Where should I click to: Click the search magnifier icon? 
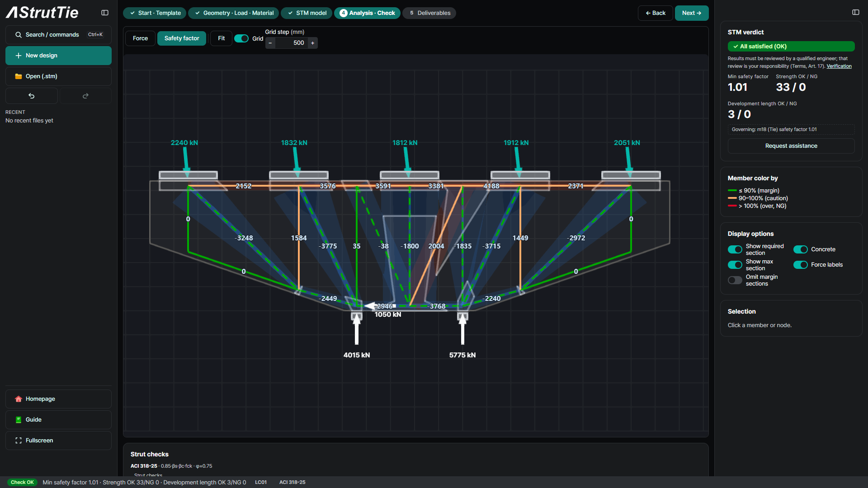[19, 35]
